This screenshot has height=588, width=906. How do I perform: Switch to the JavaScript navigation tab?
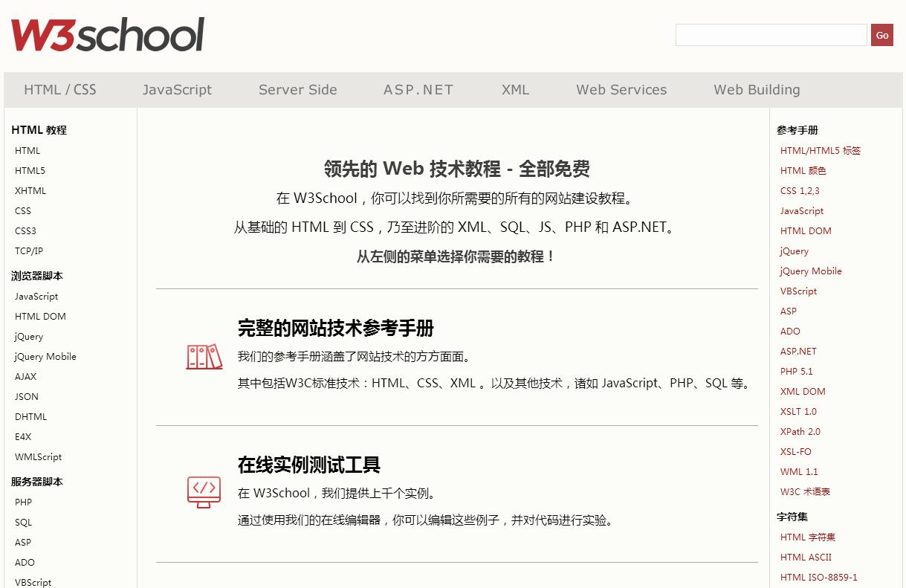177,90
